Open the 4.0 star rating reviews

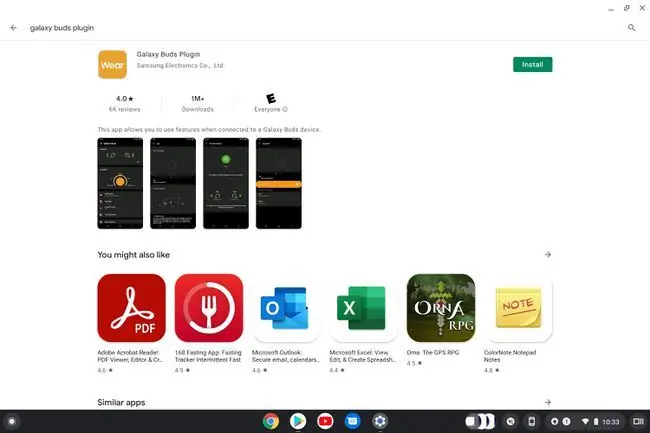(124, 104)
